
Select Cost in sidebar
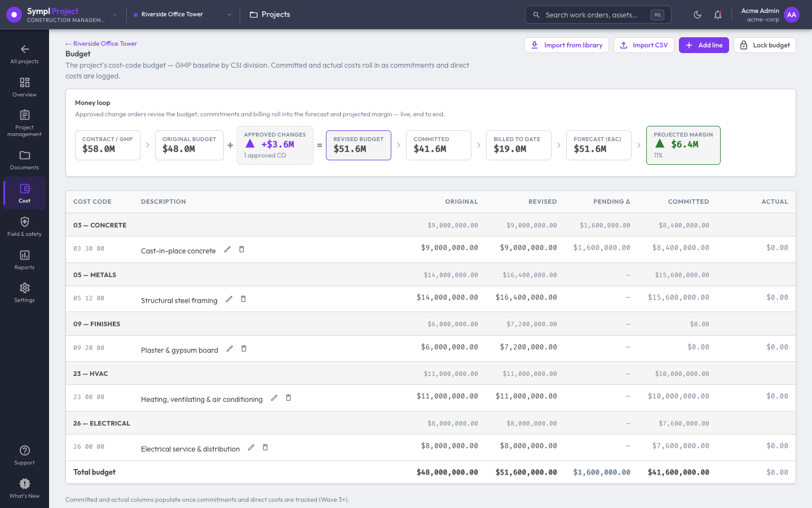tap(24, 193)
